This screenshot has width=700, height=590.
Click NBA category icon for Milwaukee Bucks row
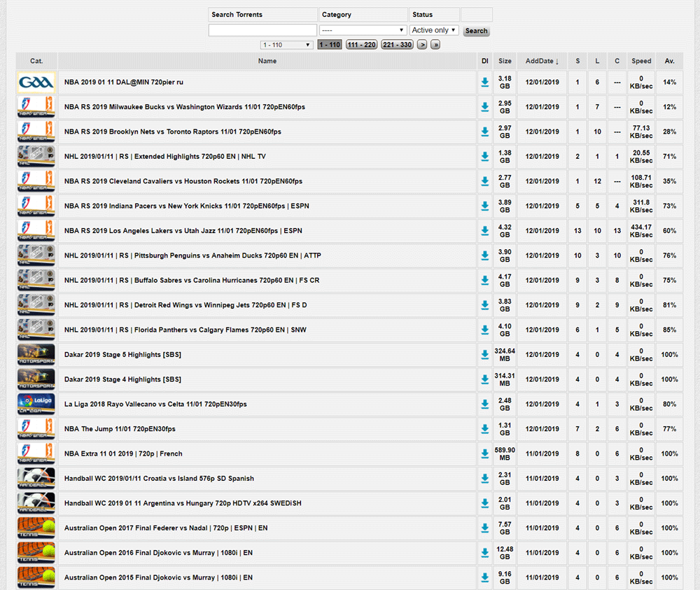pyautogui.click(x=36, y=107)
